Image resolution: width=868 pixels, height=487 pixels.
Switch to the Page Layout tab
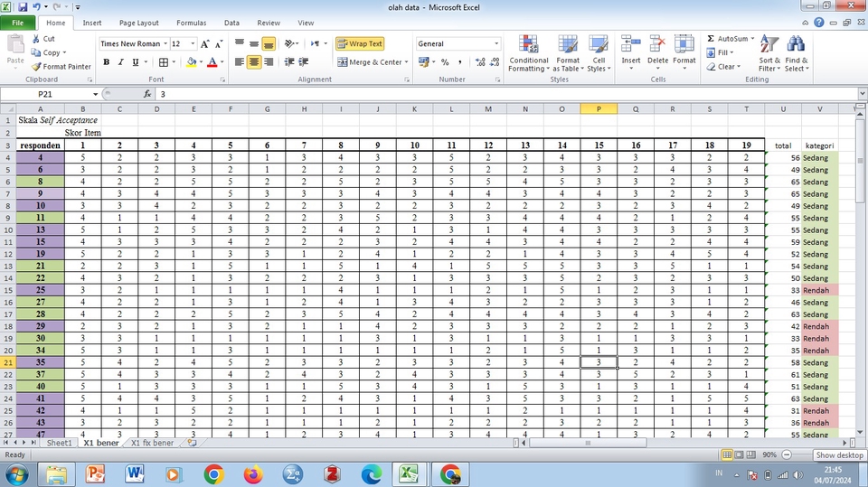click(139, 23)
